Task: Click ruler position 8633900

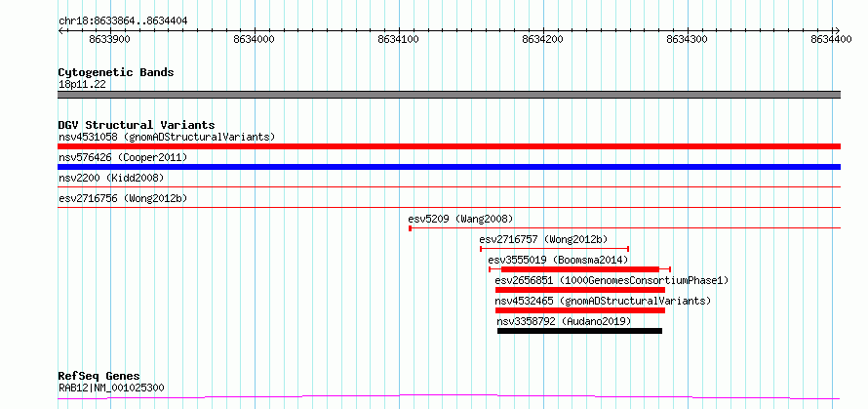Action: coord(109,39)
